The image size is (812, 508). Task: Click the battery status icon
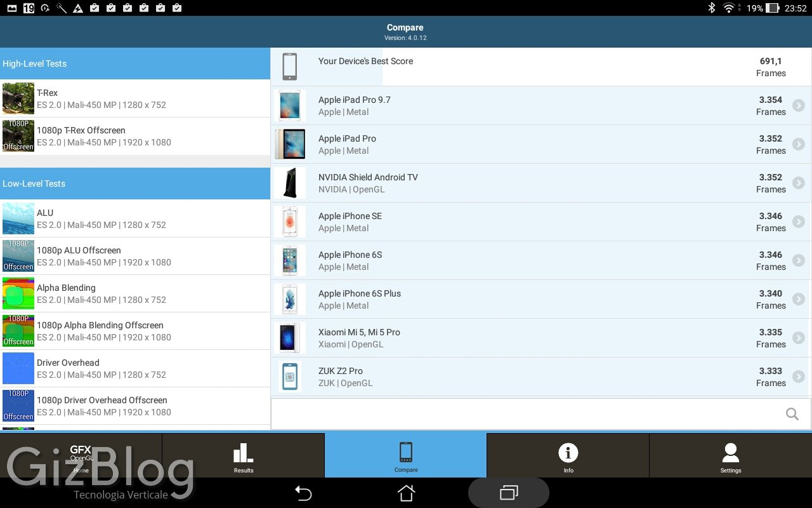point(772,8)
